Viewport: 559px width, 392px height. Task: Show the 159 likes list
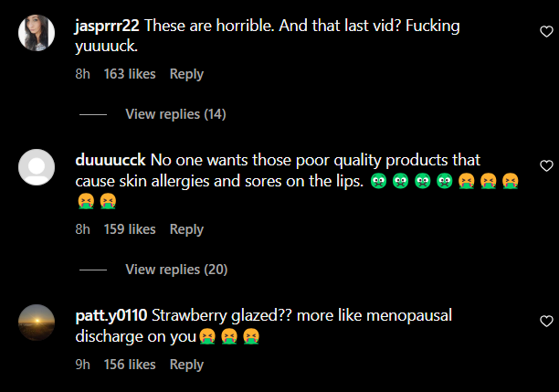point(130,229)
